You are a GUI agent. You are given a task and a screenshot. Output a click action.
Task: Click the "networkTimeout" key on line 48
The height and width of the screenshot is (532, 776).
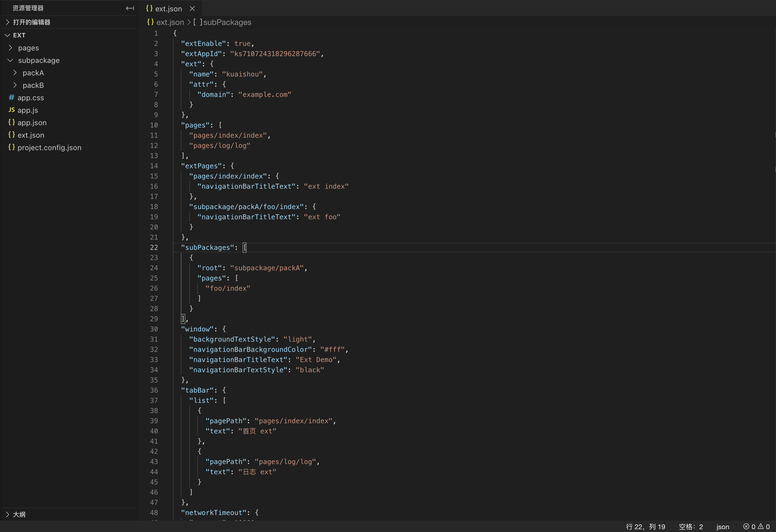[x=216, y=513]
